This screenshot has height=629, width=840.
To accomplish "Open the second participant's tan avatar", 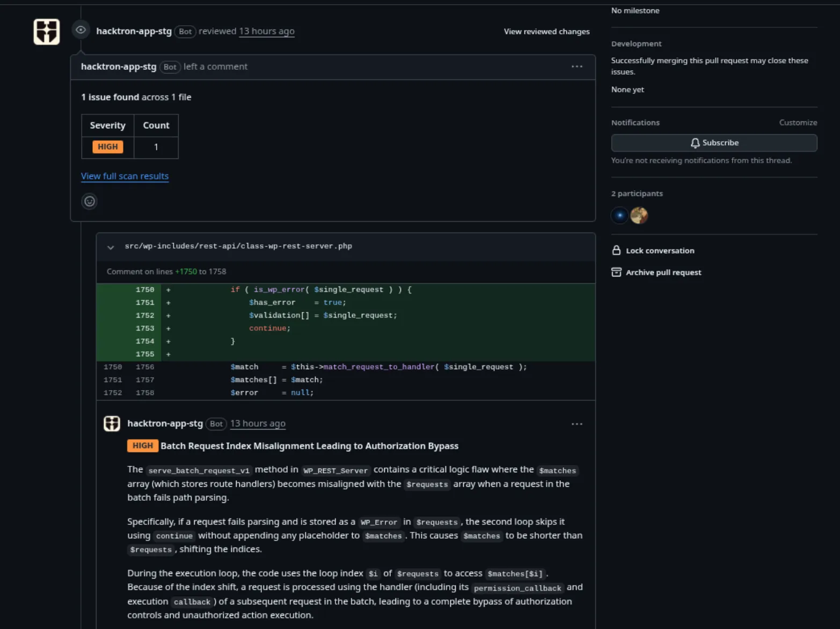I will click(639, 215).
